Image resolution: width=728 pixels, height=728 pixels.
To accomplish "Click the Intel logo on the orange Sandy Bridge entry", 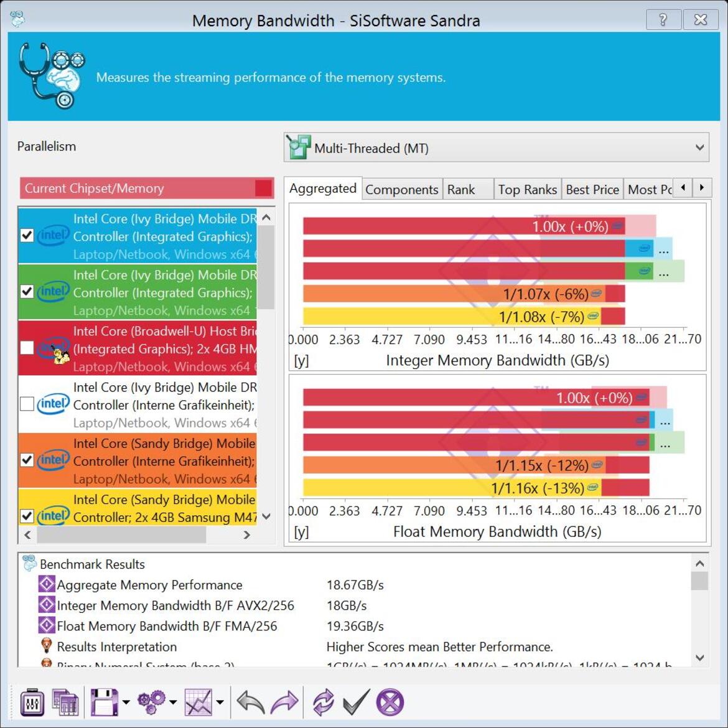I will 53,460.
